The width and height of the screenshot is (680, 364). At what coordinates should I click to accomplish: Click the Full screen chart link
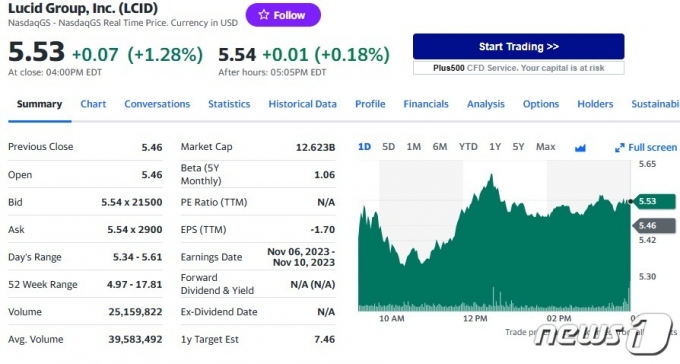(x=646, y=148)
